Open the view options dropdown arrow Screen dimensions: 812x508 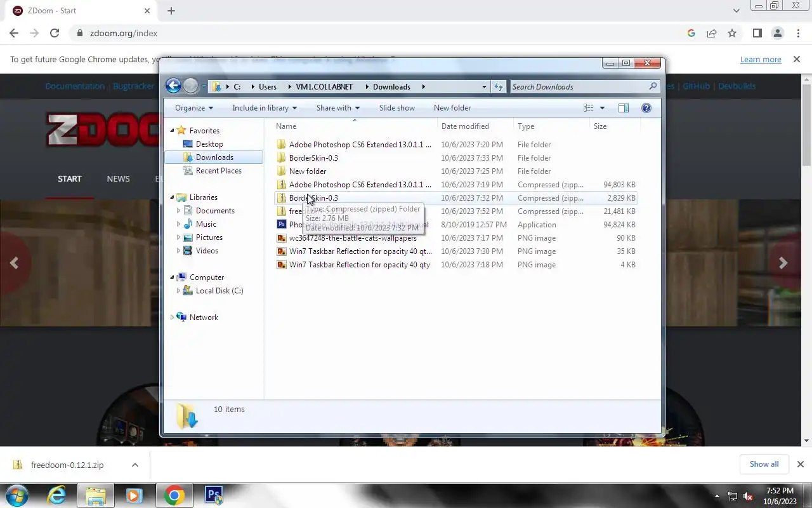(602, 108)
